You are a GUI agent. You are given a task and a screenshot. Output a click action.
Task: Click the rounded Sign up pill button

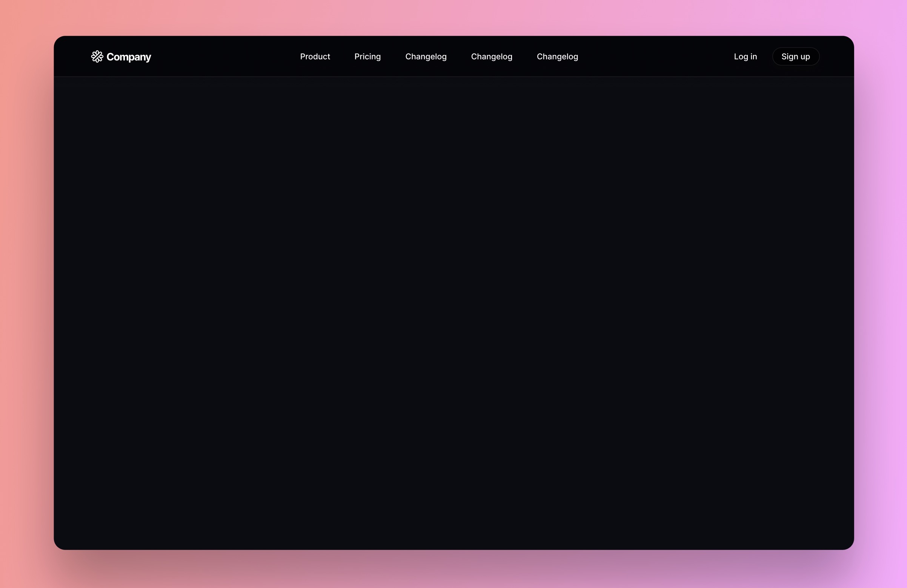click(795, 57)
